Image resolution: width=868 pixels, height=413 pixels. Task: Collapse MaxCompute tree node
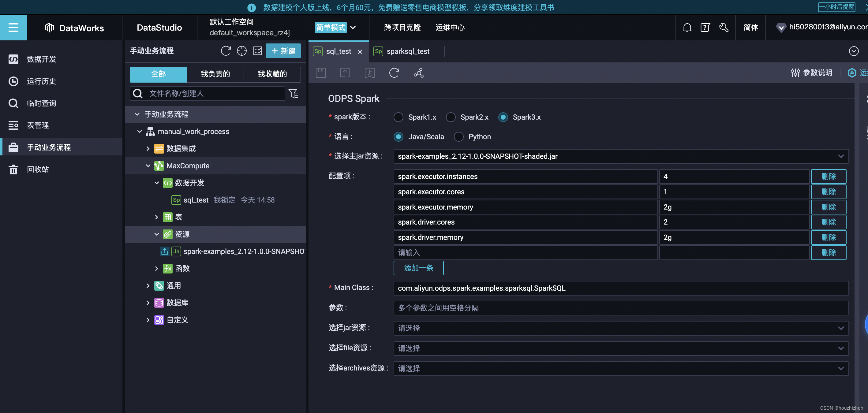148,166
